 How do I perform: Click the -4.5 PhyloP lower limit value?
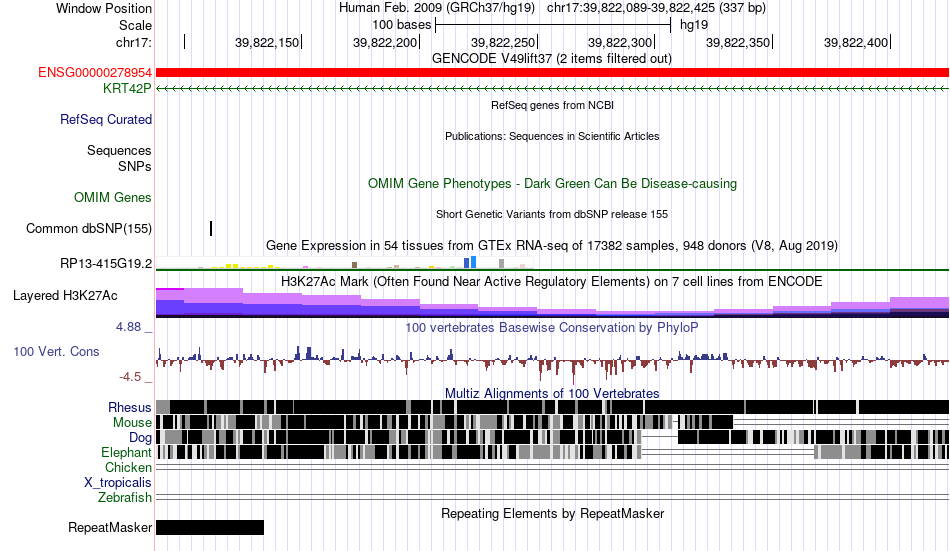130,377
